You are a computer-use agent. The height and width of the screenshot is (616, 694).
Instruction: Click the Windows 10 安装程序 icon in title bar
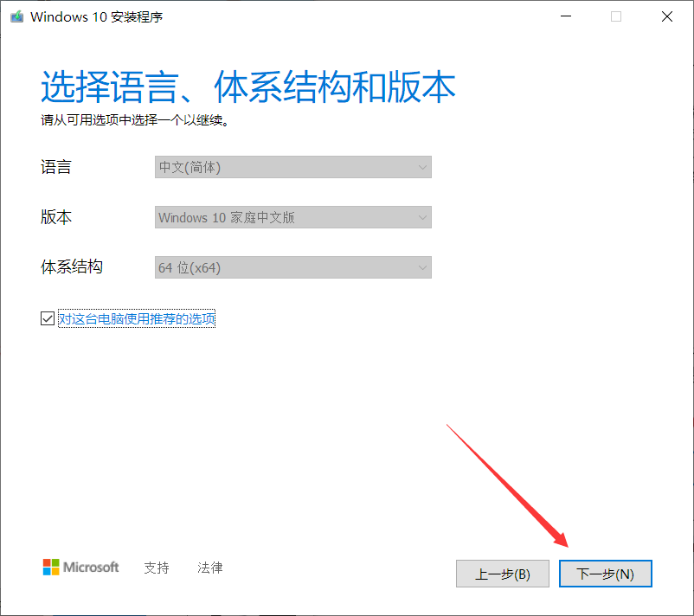pyautogui.click(x=16, y=16)
